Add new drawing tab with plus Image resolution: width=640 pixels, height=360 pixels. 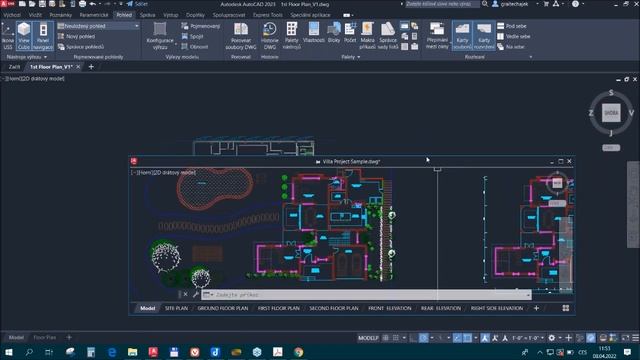pyautogui.click(x=91, y=67)
